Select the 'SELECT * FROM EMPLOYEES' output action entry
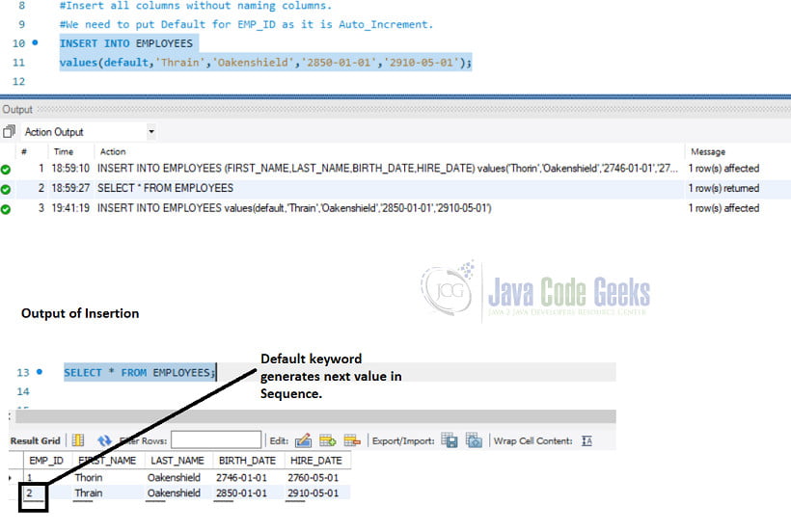Viewport: 791px width, 532px height. [165, 188]
